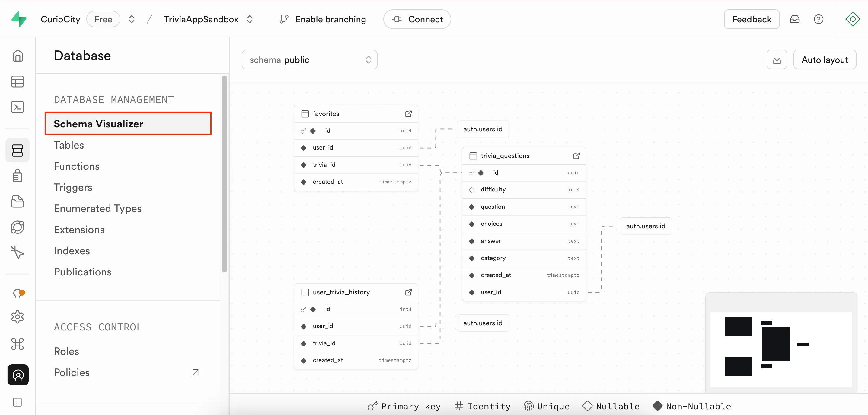The width and height of the screenshot is (868, 415).
Task: Go to Enumerated Types section
Action: pos(98,208)
